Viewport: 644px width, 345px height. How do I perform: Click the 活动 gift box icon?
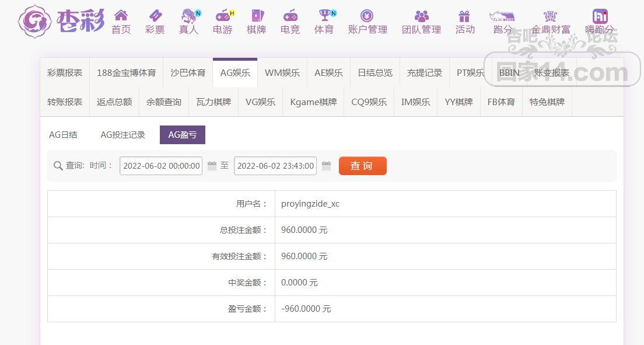pos(464,16)
